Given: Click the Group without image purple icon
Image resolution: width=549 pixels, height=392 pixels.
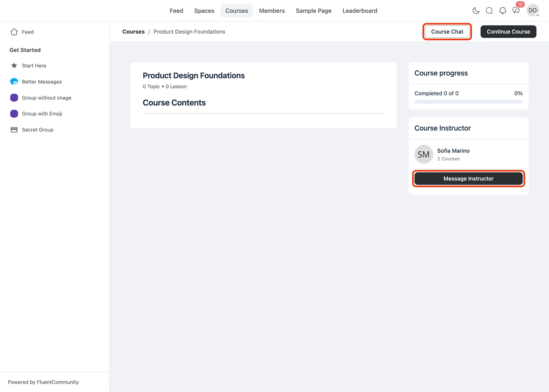Looking at the screenshot, I should 14,98.
